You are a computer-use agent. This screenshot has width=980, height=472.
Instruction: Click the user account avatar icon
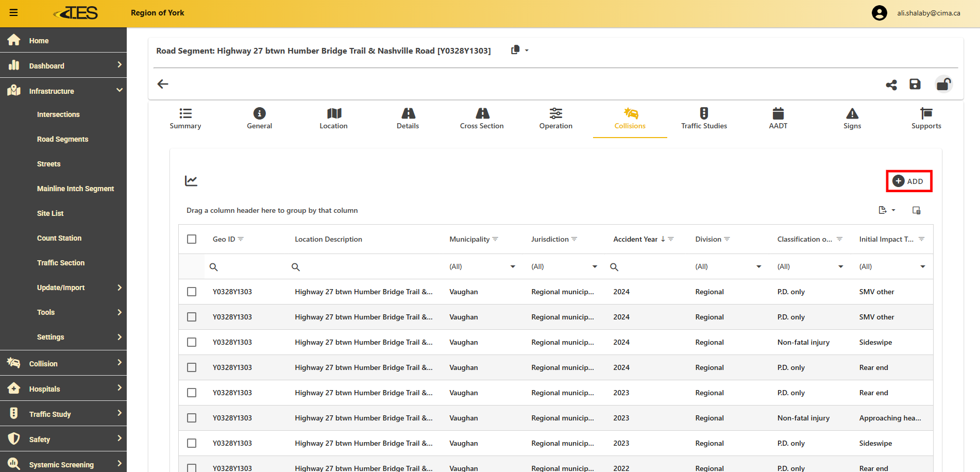pos(879,13)
